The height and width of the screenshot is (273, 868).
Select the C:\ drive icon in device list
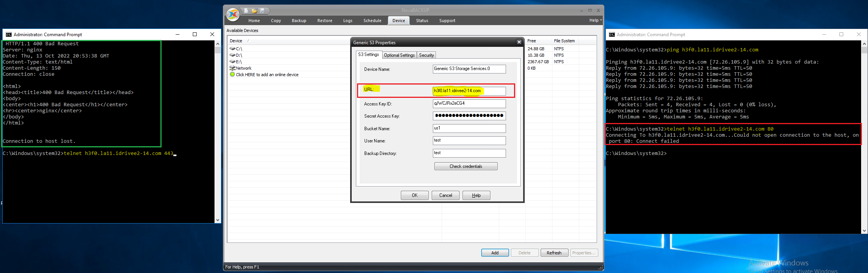tap(232, 49)
